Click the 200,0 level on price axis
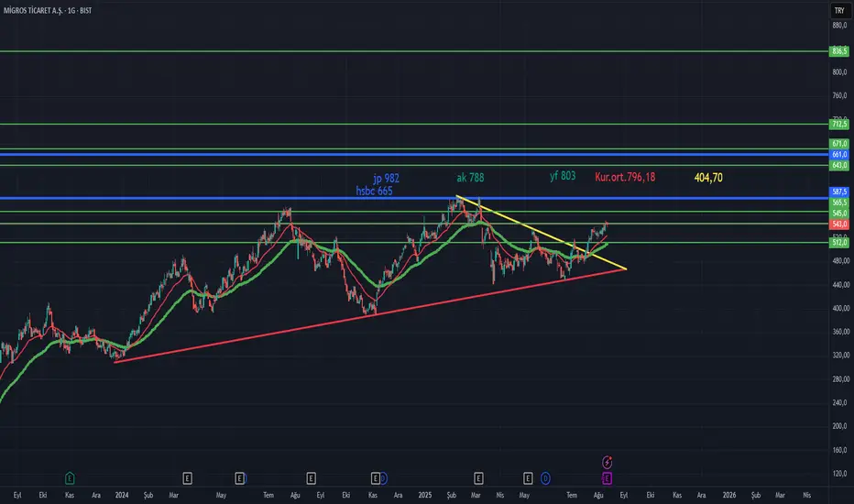Viewport: 854px width, 504px height. pyautogui.click(x=839, y=426)
